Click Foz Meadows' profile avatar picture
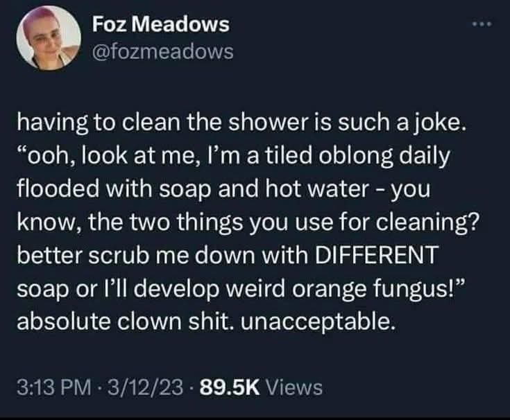This screenshot has width=510, height=420. click(46, 42)
